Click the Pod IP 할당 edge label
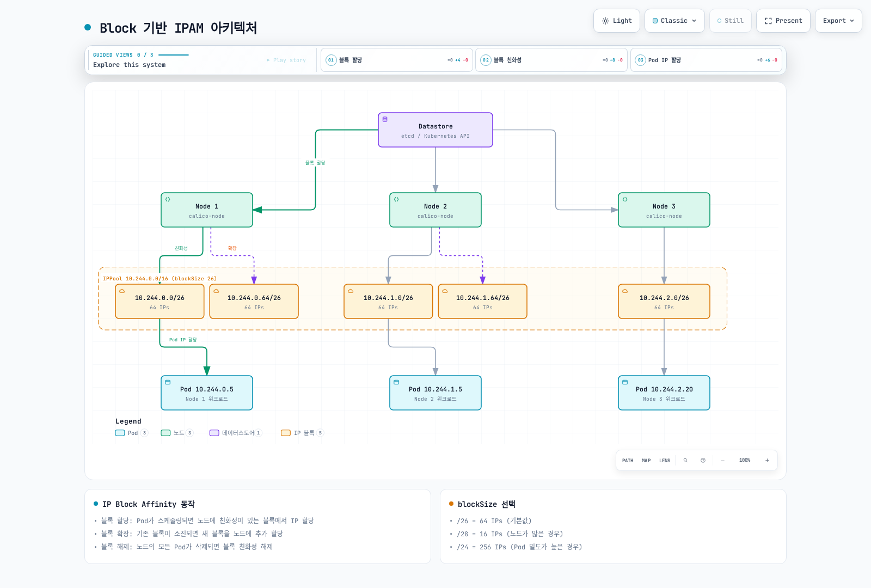This screenshot has width=871, height=588. pyautogui.click(x=183, y=340)
